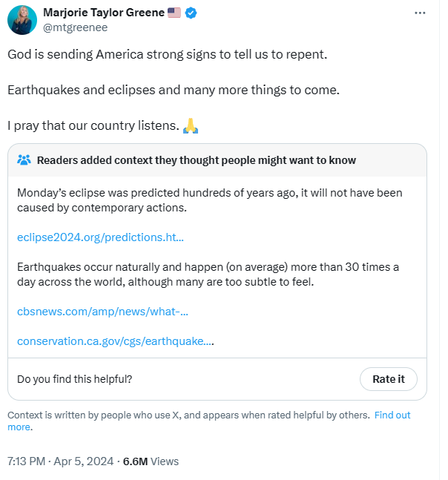Click the Readers added context header
Screen dimensions: 448x480
point(196,160)
